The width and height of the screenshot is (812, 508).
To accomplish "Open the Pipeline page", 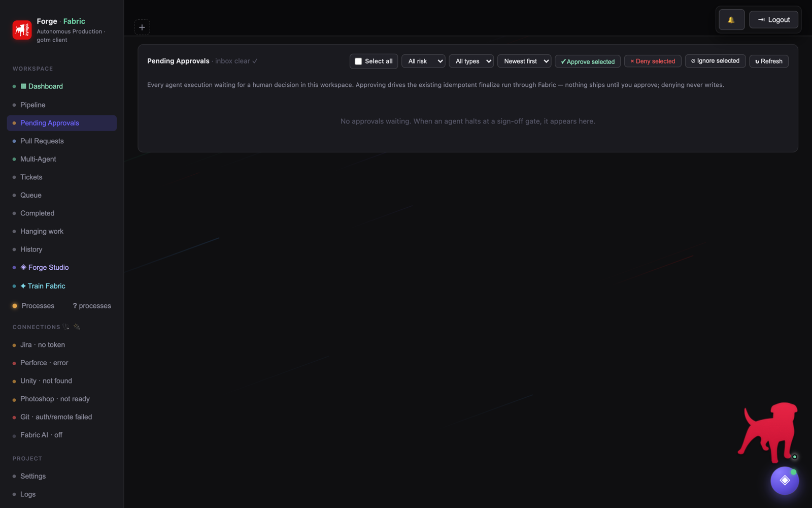I will [62, 105].
